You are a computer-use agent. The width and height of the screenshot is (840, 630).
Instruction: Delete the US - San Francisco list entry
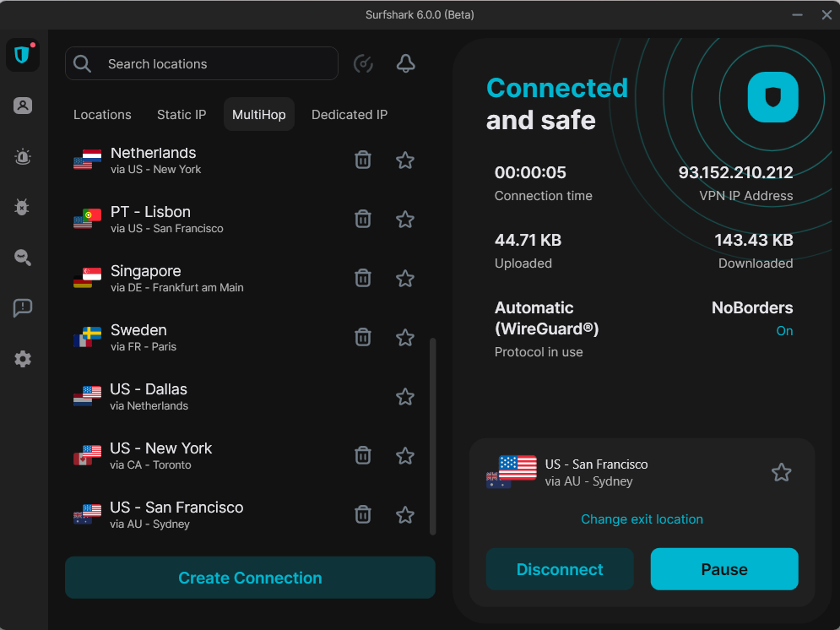tap(363, 515)
